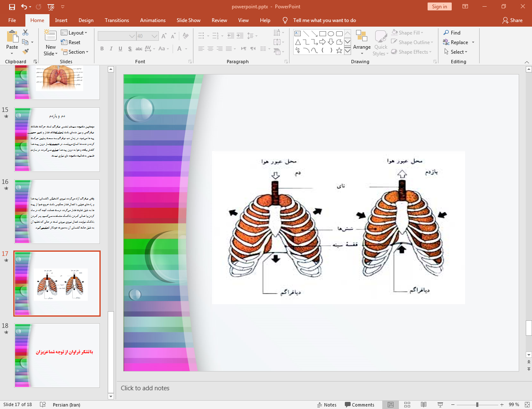Viewport: 532px width, 409px height.
Task: Click the Reset slide button
Action: pyautogui.click(x=71, y=42)
